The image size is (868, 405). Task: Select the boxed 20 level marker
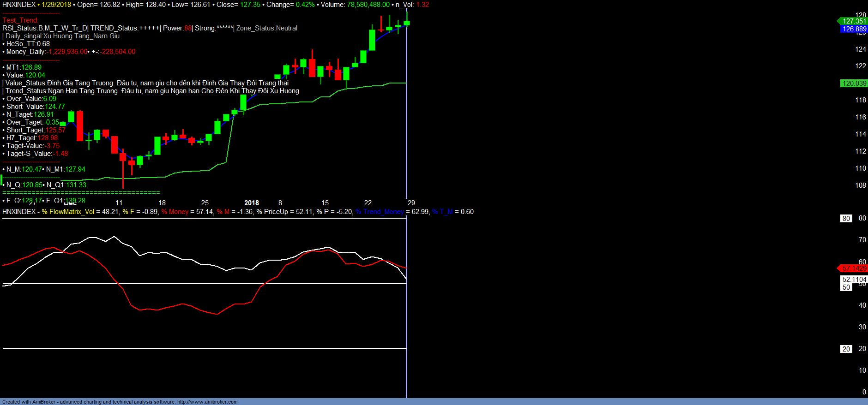click(x=846, y=349)
